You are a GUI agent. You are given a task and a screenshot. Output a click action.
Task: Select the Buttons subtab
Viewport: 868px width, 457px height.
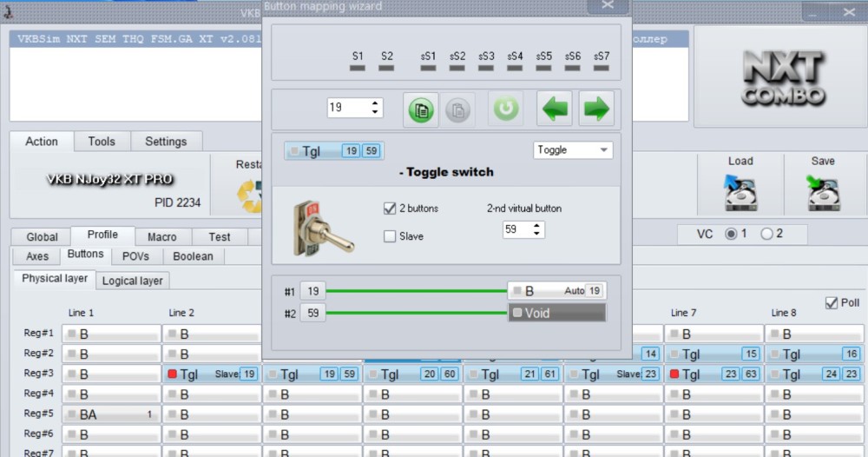85,254
